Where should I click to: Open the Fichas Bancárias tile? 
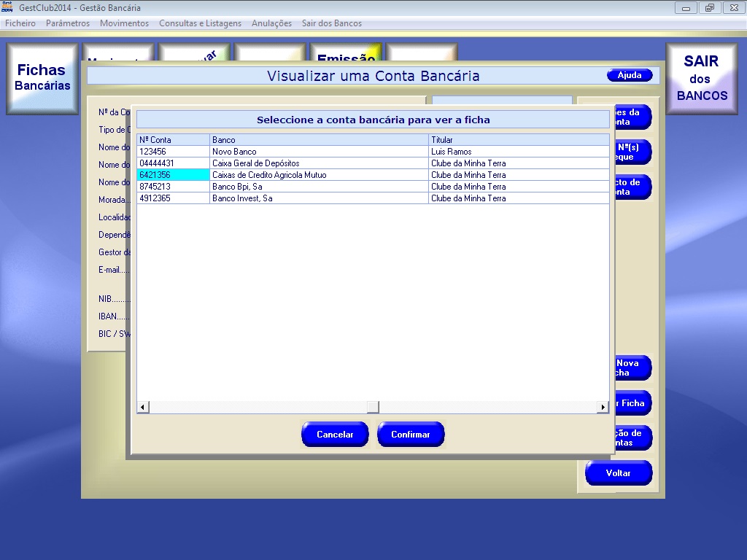[43, 78]
